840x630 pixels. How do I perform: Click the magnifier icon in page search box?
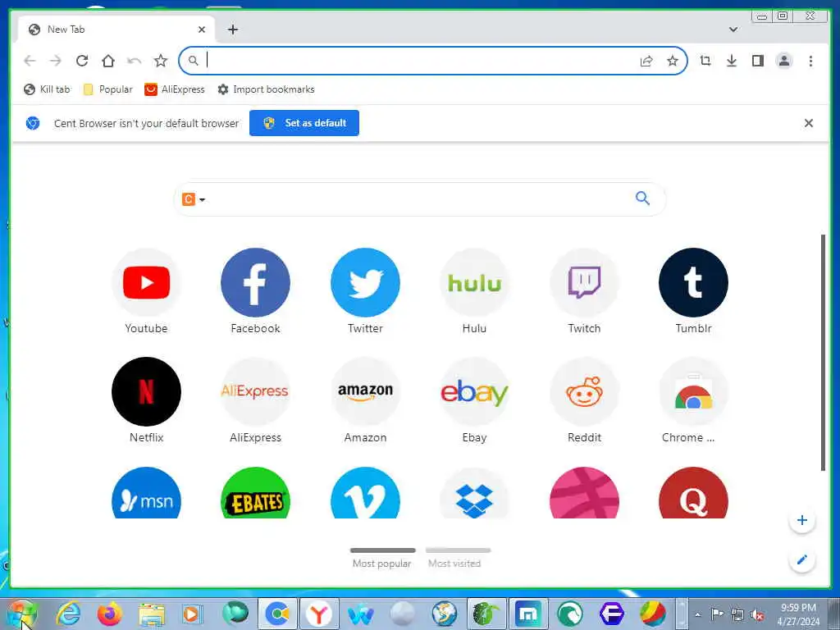pyautogui.click(x=642, y=199)
